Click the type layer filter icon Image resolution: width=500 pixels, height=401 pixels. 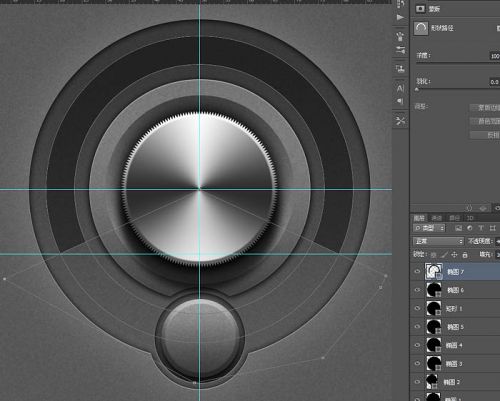pos(481,228)
